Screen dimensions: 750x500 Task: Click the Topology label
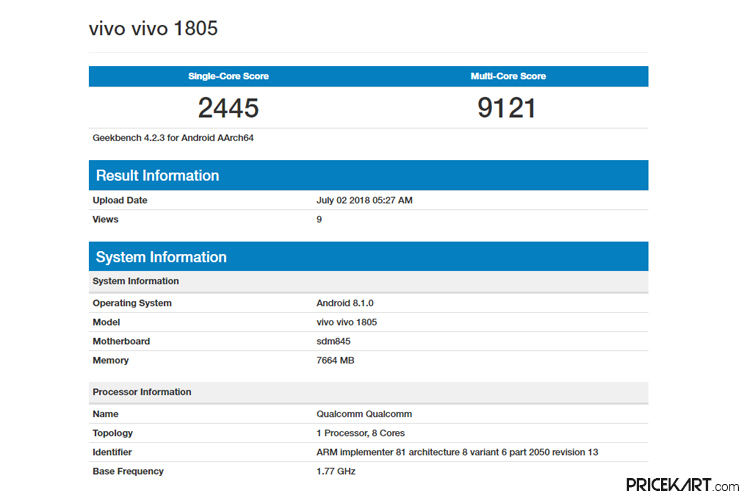click(112, 433)
